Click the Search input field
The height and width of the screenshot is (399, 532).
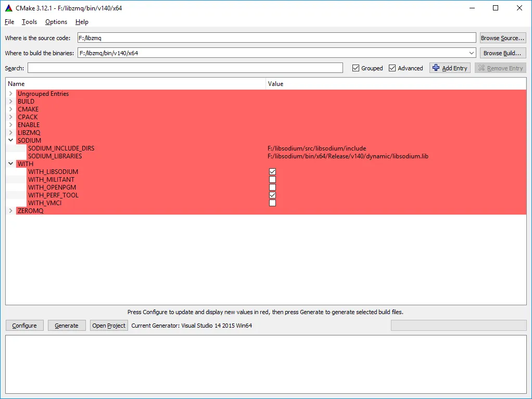click(185, 68)
